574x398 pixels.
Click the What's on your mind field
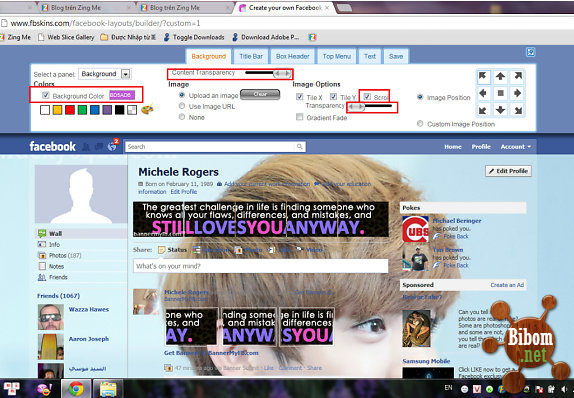point(261,266)
